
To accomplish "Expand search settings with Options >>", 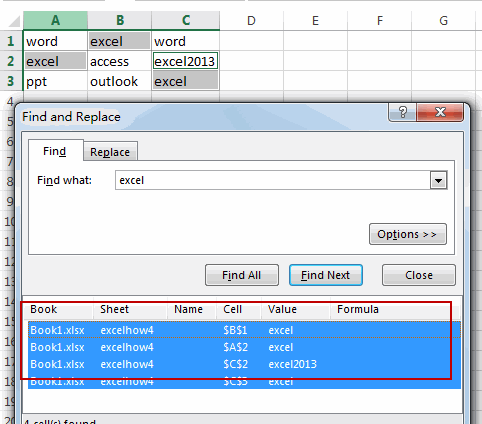I will pyautogui.click(x=407, y=234).
